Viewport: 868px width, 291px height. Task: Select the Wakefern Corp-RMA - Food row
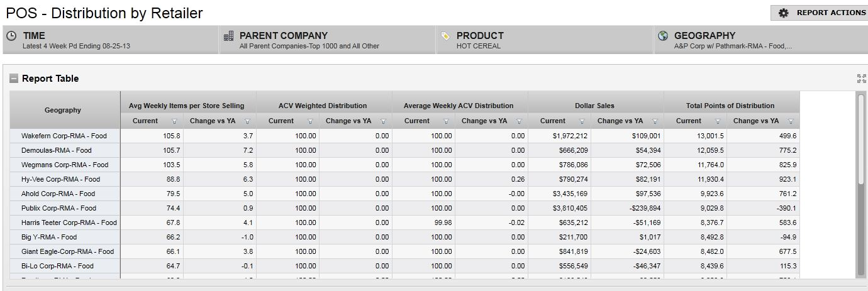point(64,136)
